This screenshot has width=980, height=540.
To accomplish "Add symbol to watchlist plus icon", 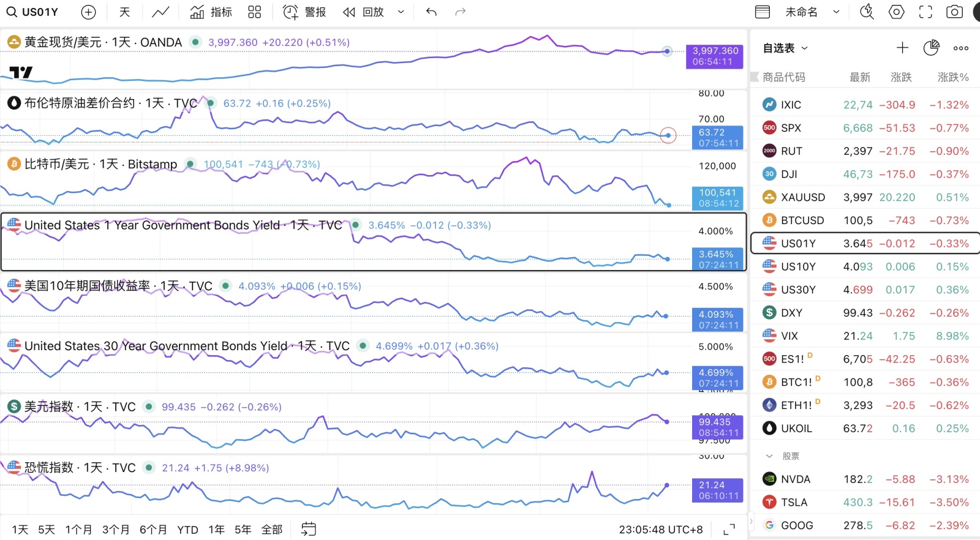I will tap(902, 48).
